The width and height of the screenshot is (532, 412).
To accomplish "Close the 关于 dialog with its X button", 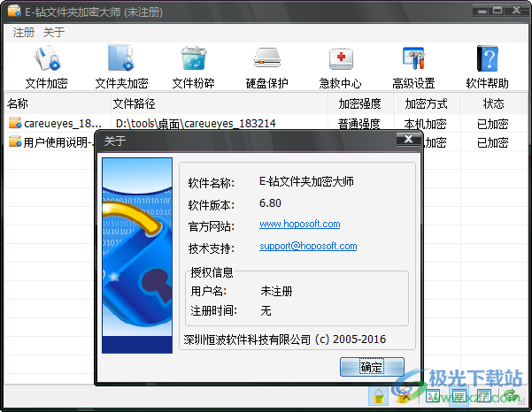I will [x=408, y=139].
